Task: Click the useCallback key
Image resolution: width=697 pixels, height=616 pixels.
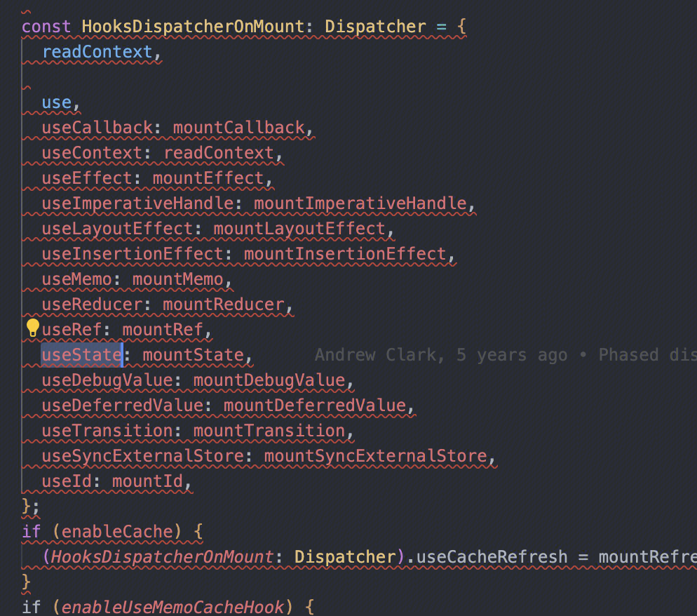Action: tap(97, 128)
